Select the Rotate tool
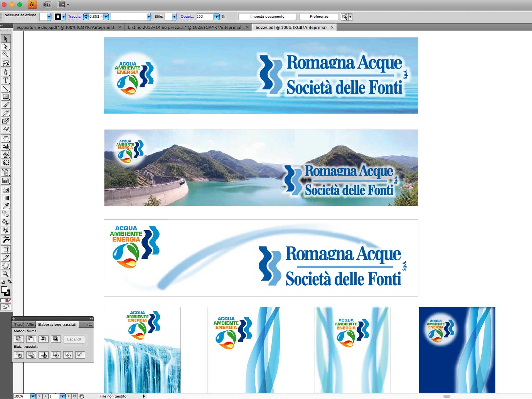This screenshot has height=399, width=532. (6, 138)
